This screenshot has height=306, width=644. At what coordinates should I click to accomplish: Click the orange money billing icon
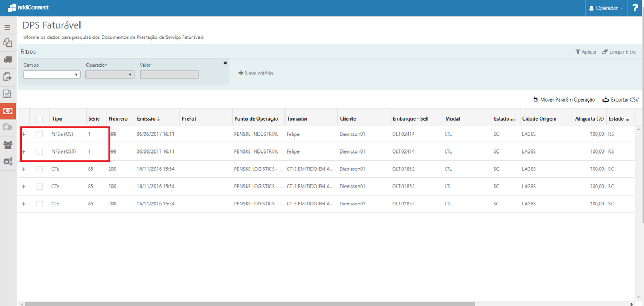pos(8,111)
